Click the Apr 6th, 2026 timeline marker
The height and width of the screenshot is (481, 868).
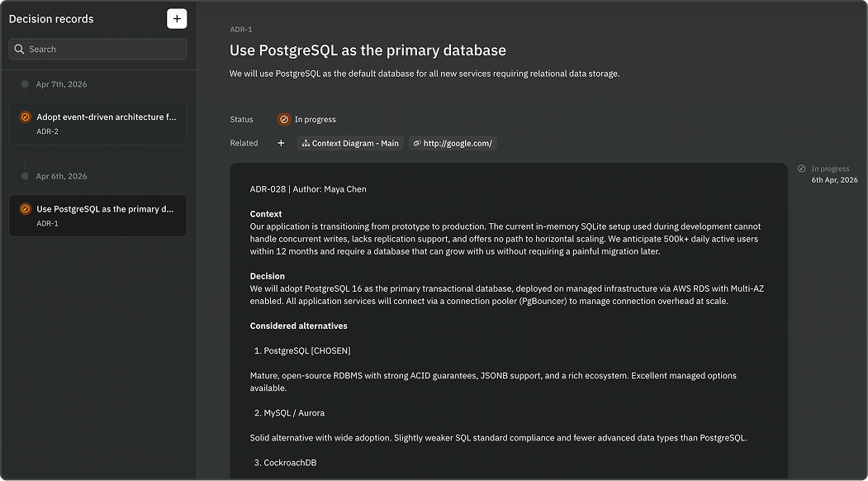click(x=25, y=176)
